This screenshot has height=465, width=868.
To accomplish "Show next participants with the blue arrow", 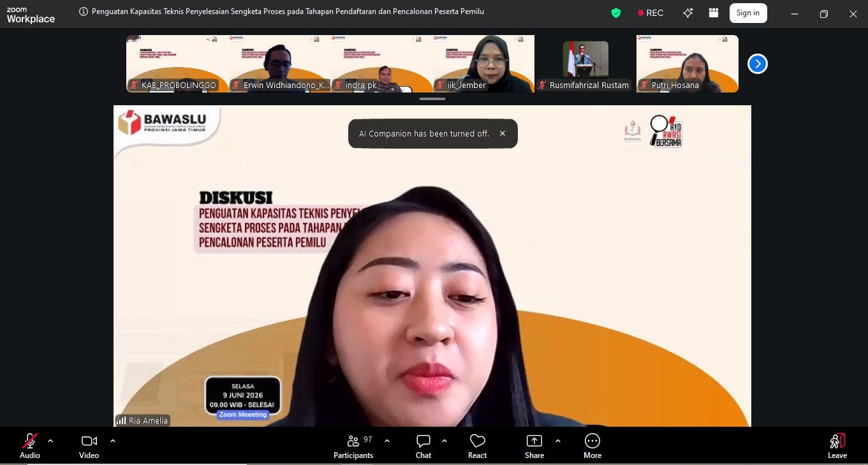I will [x=758, y=64].
